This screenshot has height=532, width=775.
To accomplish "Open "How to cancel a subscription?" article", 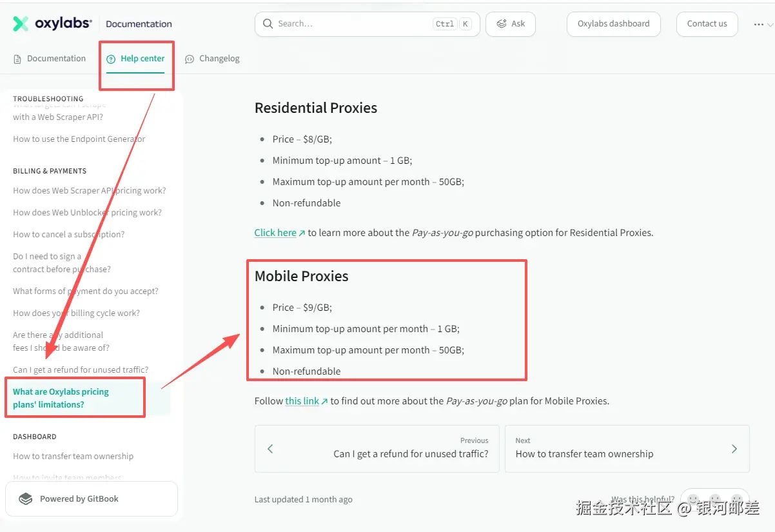I will 69,235.
